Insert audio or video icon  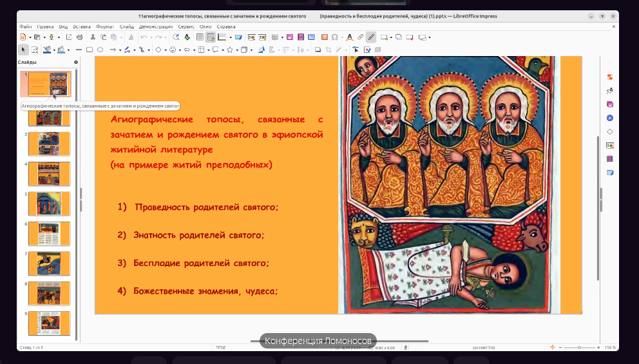pos(301,37)
